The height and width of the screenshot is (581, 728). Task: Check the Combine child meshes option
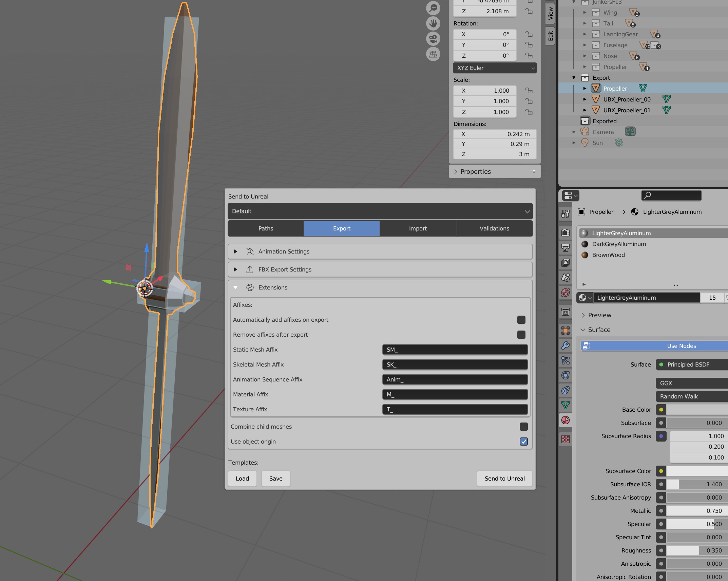point(524,427)
